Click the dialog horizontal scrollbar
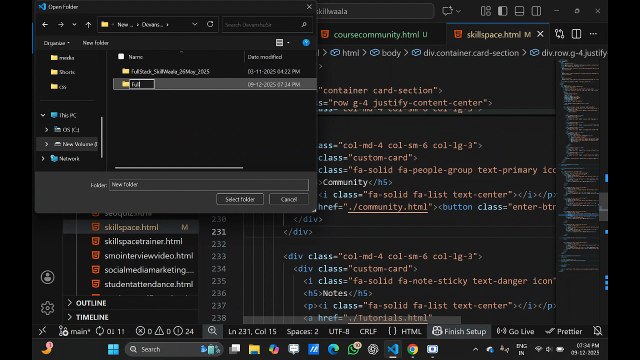The image size is (640, 360). [179, 167]
